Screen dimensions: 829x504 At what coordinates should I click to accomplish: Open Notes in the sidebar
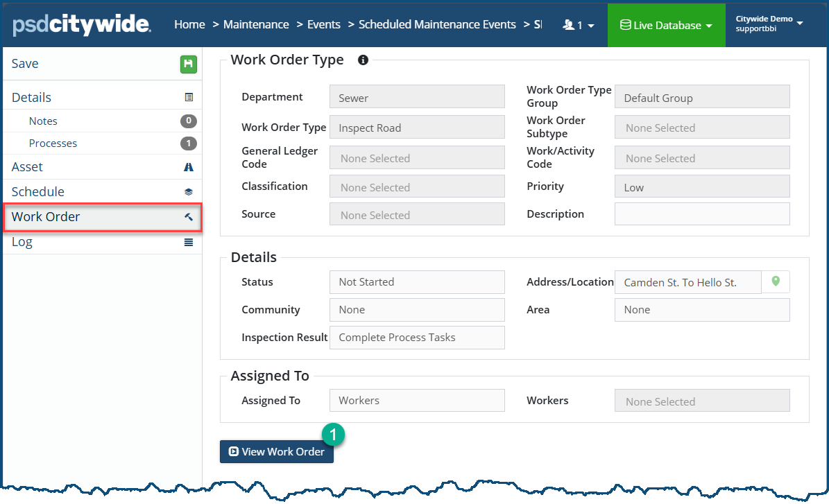[x=102, y=121]
